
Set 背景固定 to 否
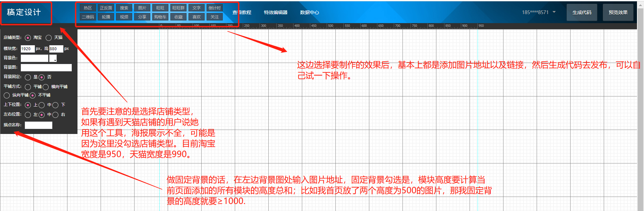click(x=42, y=77)
